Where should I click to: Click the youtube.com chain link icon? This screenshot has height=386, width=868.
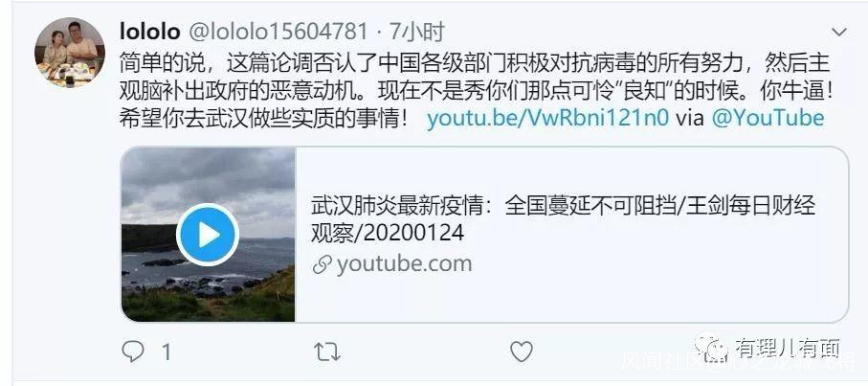pyautogui.click(x=322, y=264)
